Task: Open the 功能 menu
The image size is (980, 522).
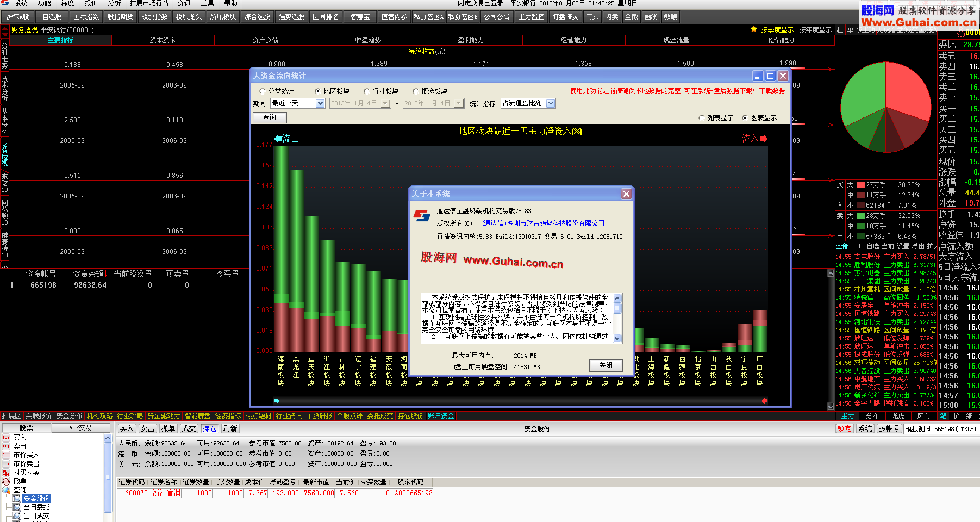Action: click(44, 3)
